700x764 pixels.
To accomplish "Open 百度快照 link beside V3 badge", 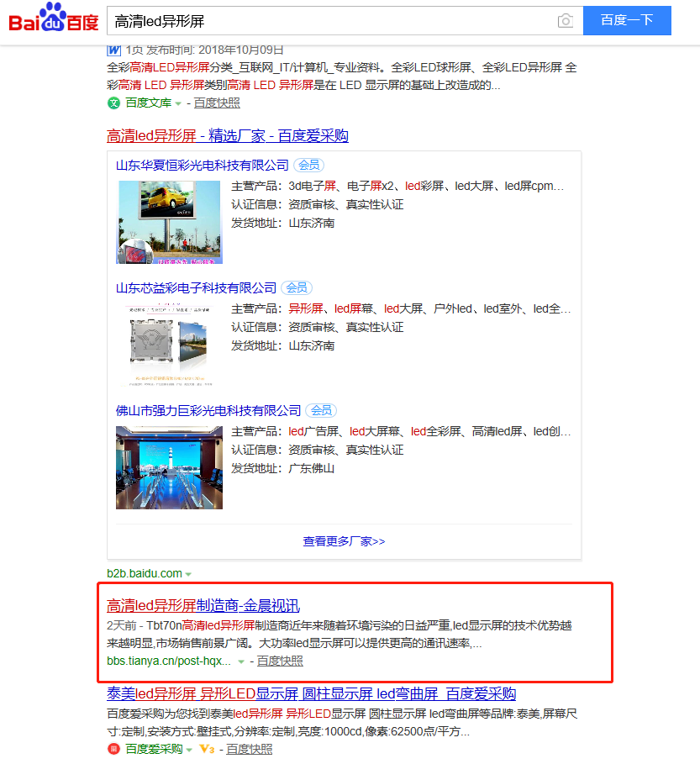I will [x=249, y=749].
